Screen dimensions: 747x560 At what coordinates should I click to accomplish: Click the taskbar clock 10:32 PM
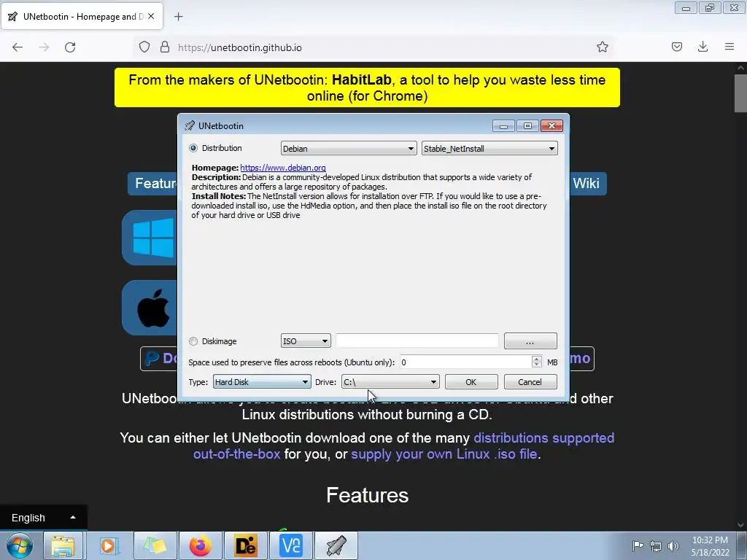(710, 540)
